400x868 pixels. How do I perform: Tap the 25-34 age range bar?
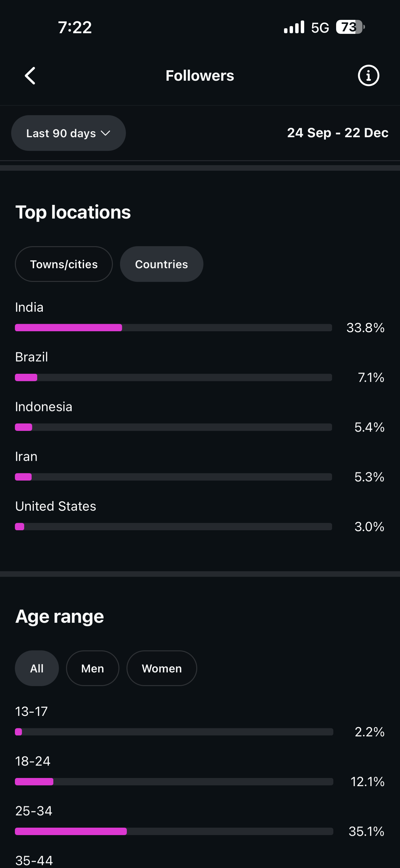tap(174, 831)
